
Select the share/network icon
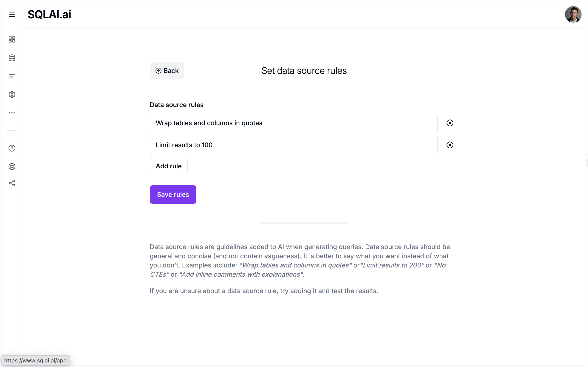tap(12, 183)
